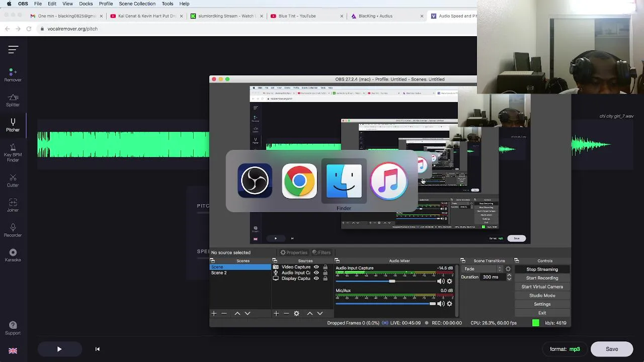Play the audio track in Pitcher
The width and height of the screenshot is (644, 362).
point(59,349)
